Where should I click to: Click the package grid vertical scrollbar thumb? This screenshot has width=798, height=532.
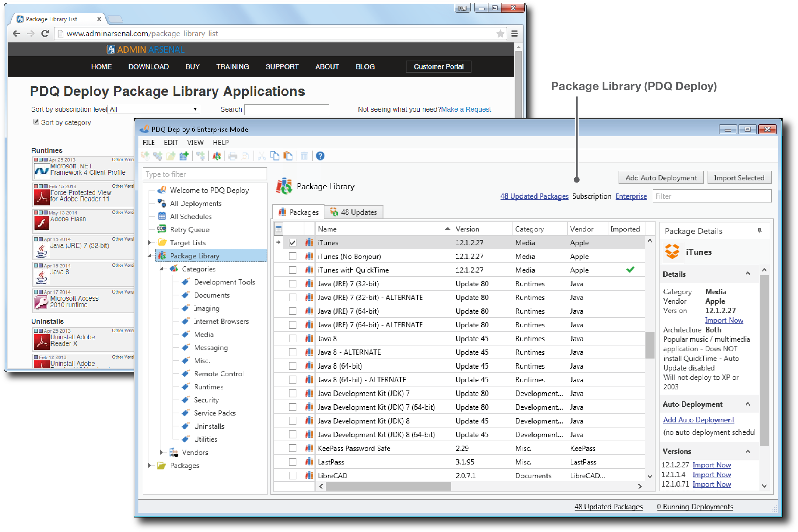(649, 345)
